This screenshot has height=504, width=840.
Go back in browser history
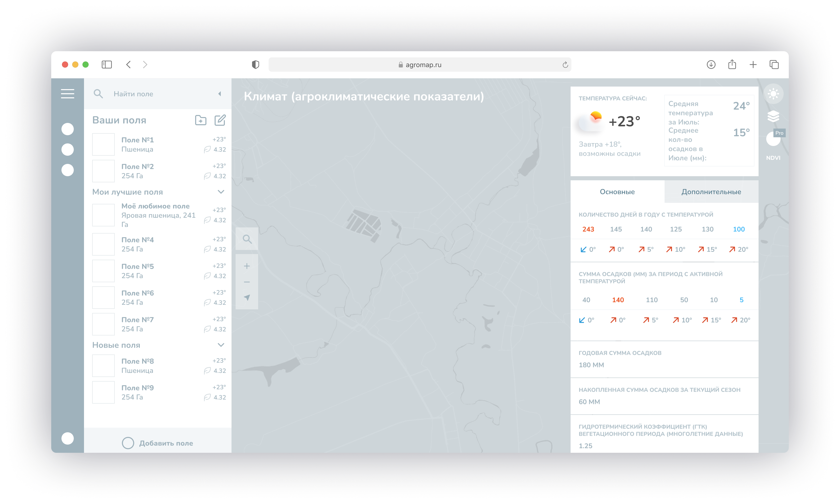(x=128, y=65)
